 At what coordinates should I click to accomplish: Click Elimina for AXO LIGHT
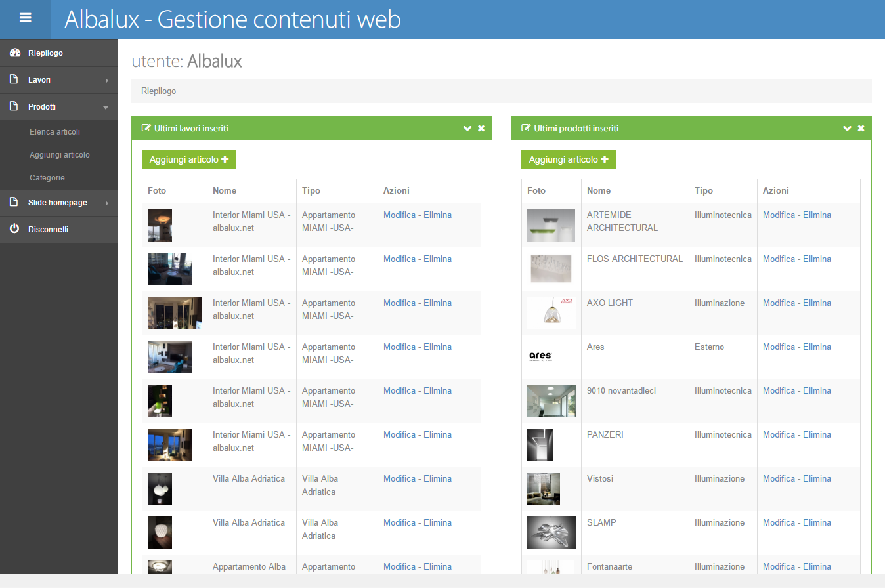coord(817,303)
